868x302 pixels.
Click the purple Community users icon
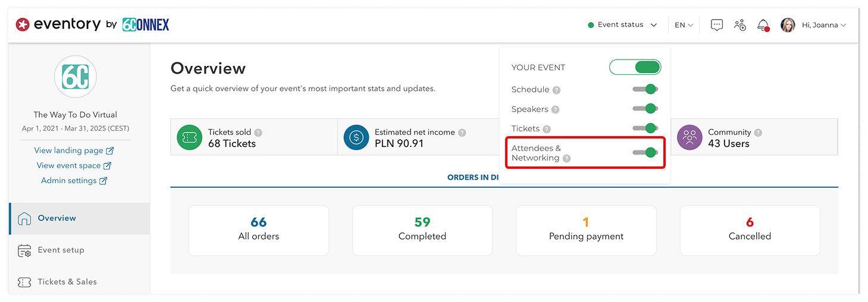(x=690, y=138)
